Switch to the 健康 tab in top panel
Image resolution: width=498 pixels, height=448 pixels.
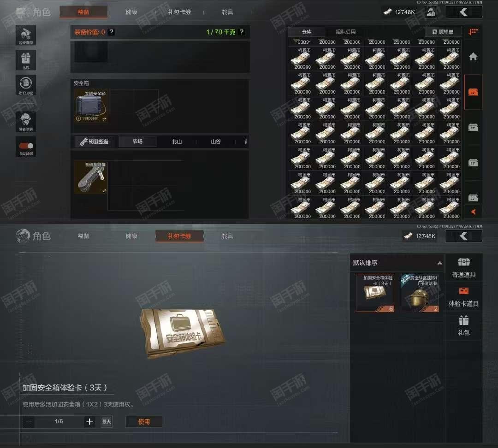pos(131,12)
